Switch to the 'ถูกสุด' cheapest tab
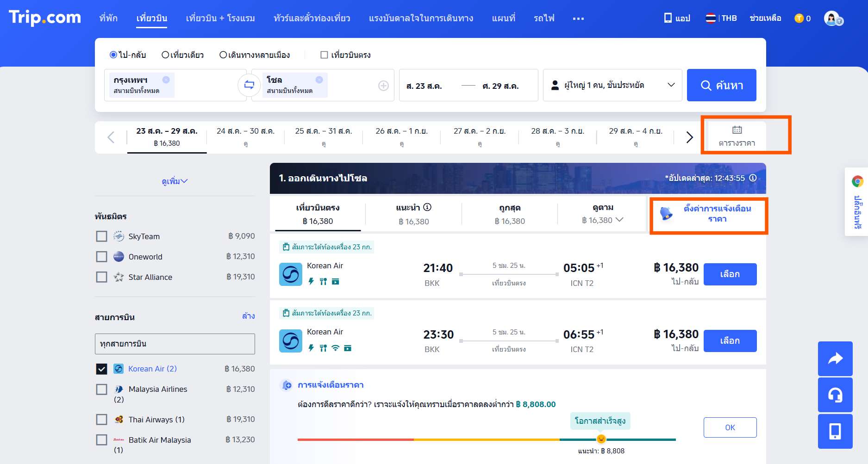The image size is (868, 464). [x=509, y=214]
